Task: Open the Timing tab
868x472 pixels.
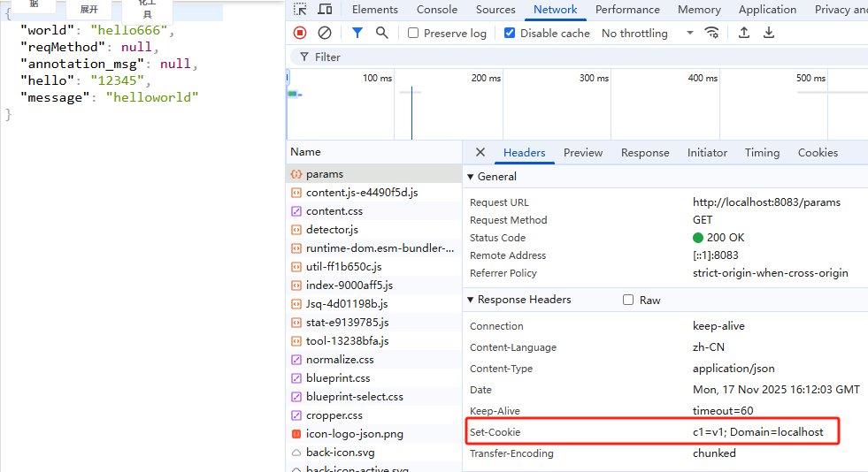Action: [x=762, y=153]
